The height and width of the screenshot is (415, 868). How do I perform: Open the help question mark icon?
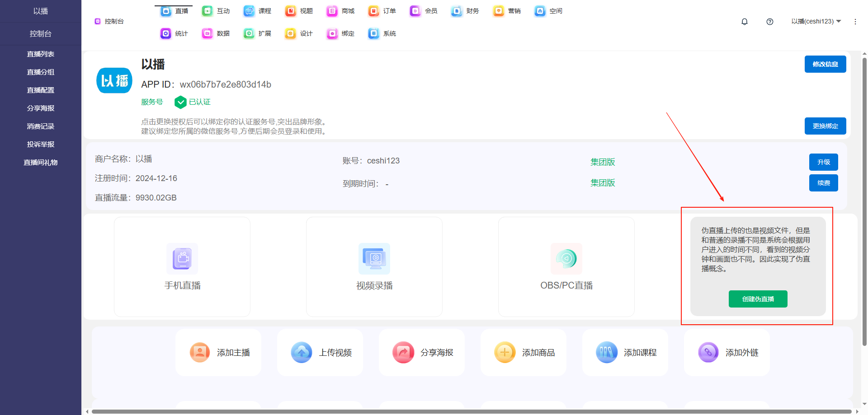tap(770, 22)
